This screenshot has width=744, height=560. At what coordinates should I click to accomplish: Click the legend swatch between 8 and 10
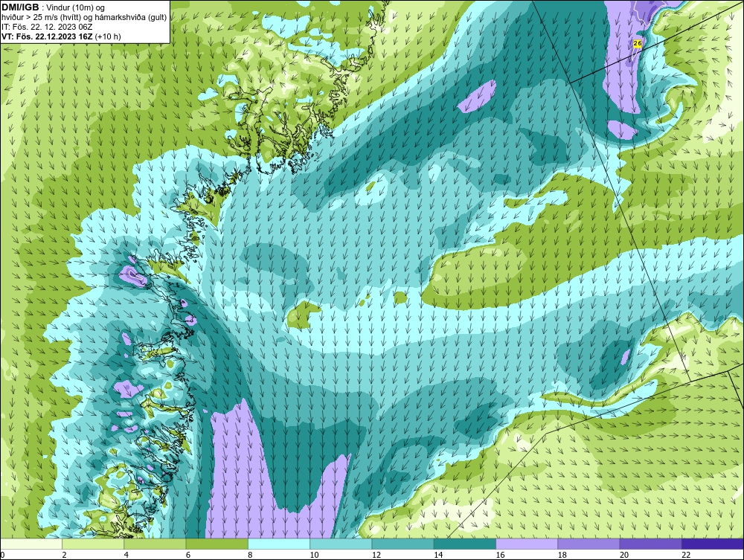[x=279, y=544]
